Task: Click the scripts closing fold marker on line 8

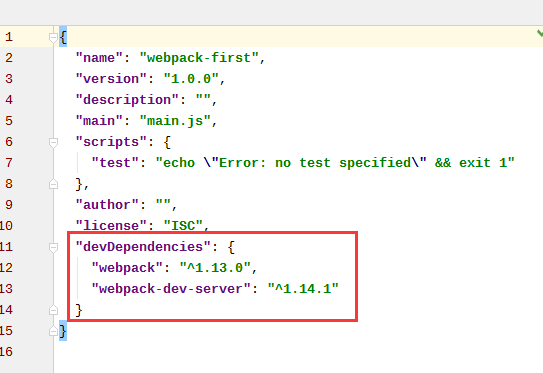Action: 53,184
